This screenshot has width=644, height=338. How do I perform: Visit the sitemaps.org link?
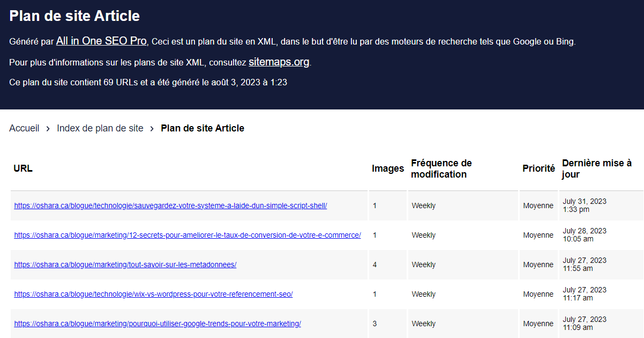click(279, 62)
